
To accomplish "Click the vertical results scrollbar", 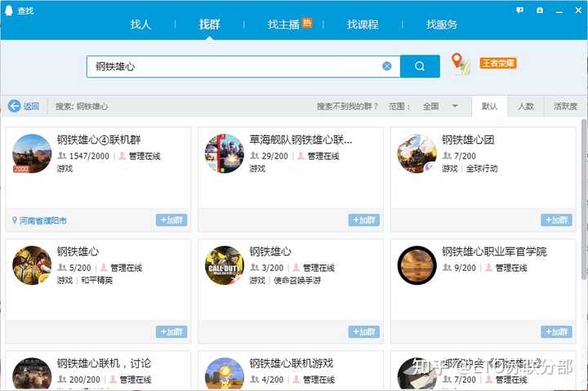I will (x=584, y=199).
